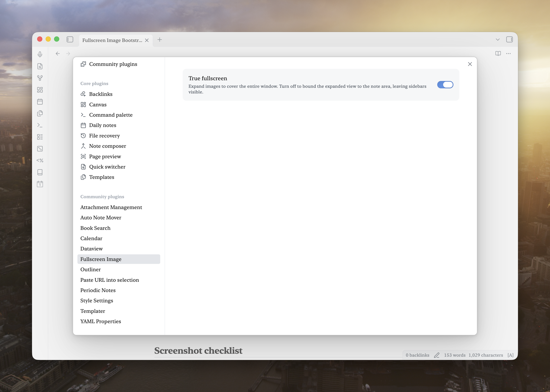Open Paste URL into selection settings
550x392 pixels.
tap(119, 280)
